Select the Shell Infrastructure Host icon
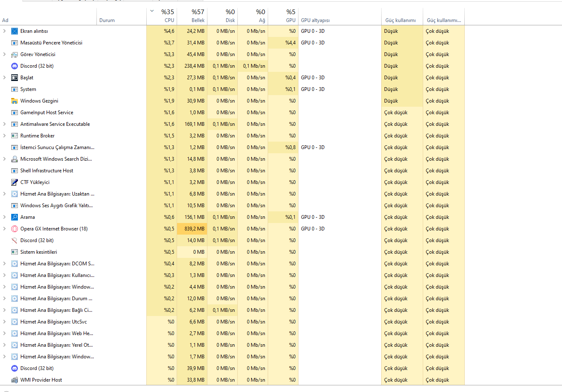Viewport: 562px width, 392px height. (15, 171)
